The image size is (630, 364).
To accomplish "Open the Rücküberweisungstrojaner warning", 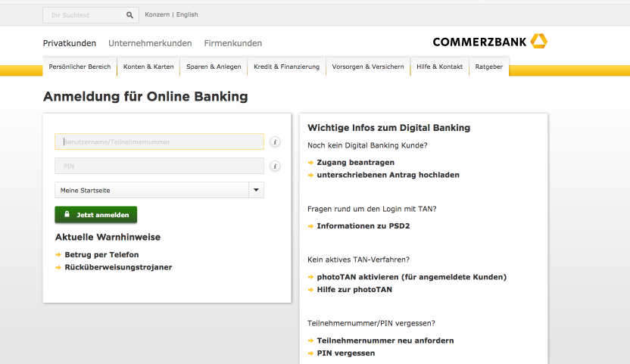I will tap(118, 267).
